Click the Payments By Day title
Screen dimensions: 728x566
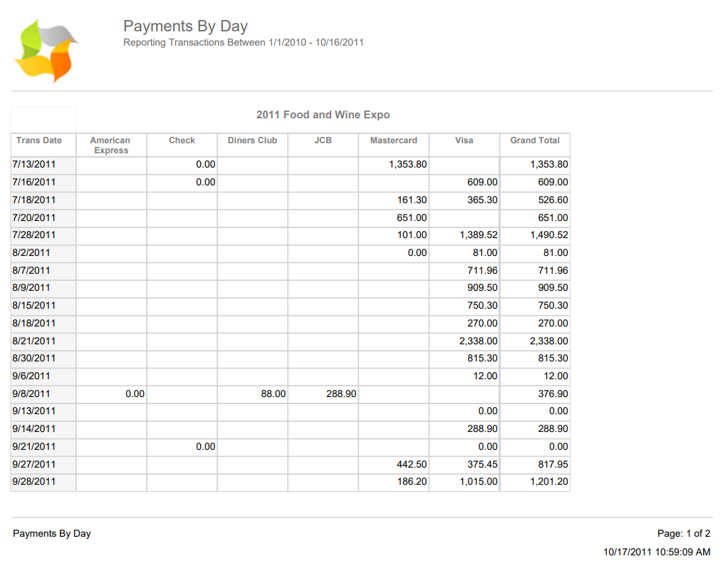185,26
